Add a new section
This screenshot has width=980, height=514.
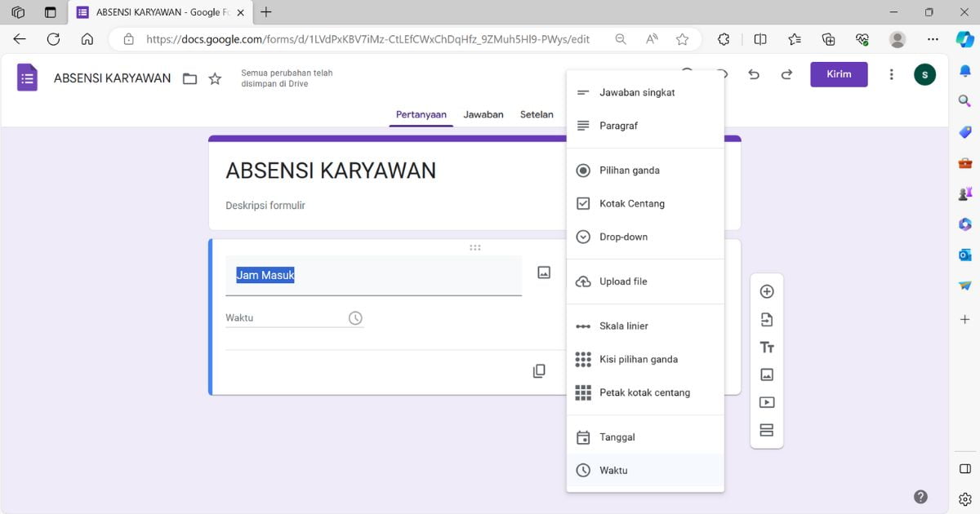767,430
